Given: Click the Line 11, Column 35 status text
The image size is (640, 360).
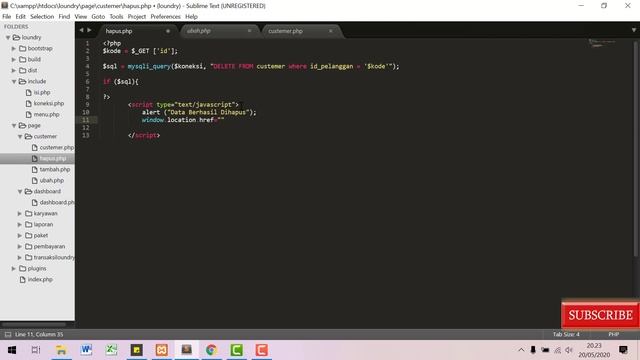Looking at the screenshot, I should (x=39, y=334).
